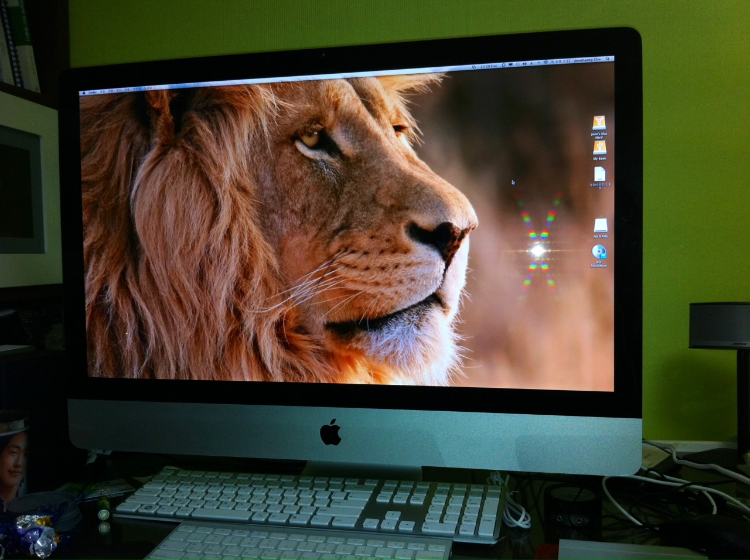Image resolution: width=750 pixels, height=560 pixels.
Task: Open the WD SmartWare disc icon
Action: (x=599, y=253)
